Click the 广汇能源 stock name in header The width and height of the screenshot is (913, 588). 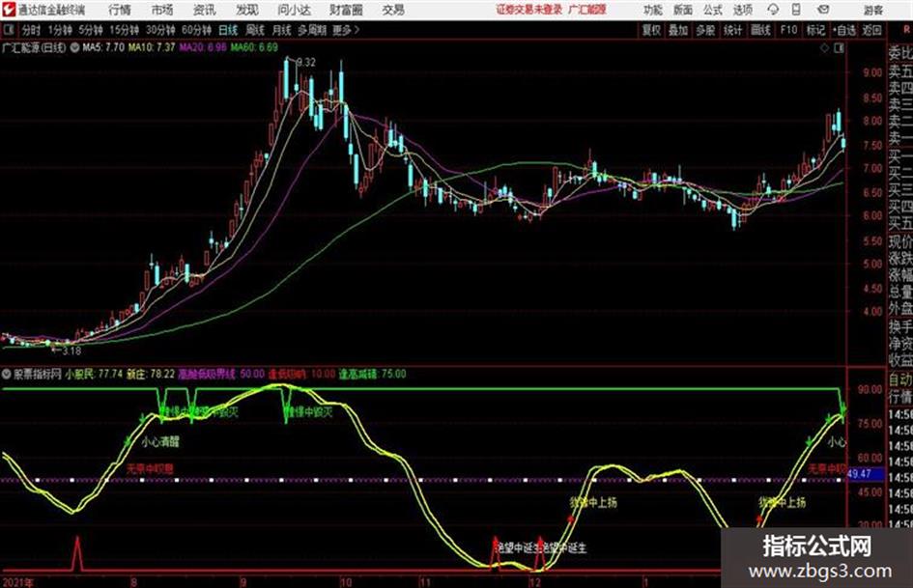[587, 10]
